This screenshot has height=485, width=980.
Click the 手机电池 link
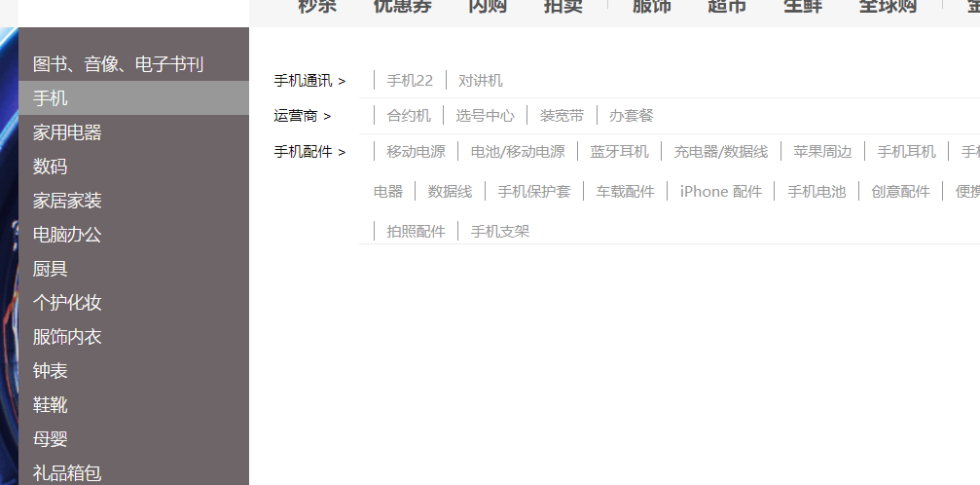tap(817, 192)
